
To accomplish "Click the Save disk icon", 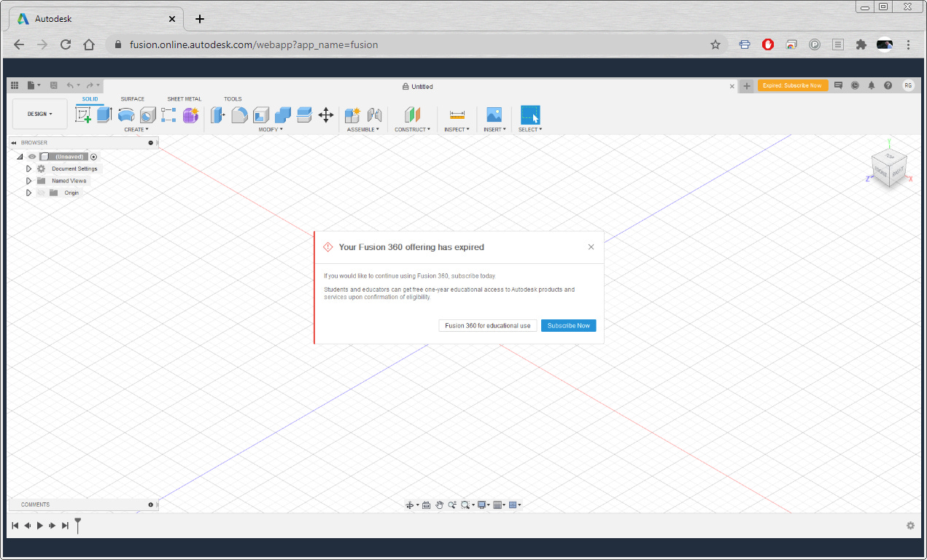I will click(x=54, y=85).
